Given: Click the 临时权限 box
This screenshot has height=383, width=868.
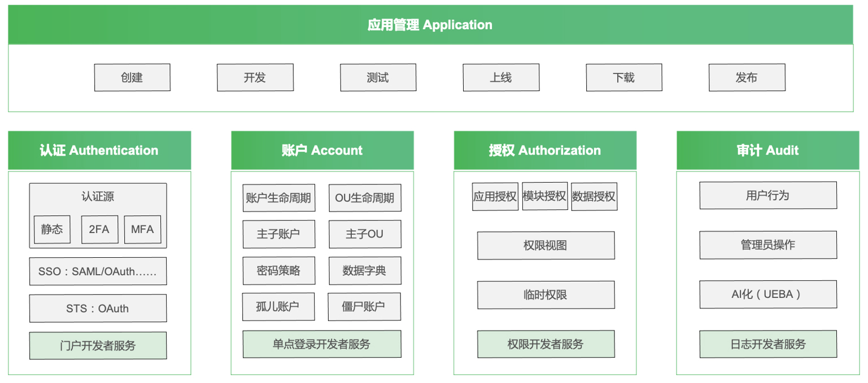Looking at the screenshot, I should [x=546, y=295].
